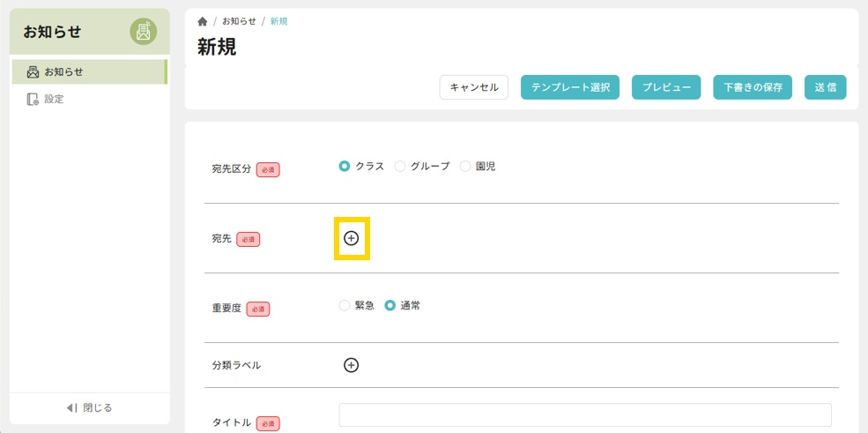Image resolution: width=868 pixels, height=433 pixels.
Task: Open テンプレート選択
Action: coord(570,87)
